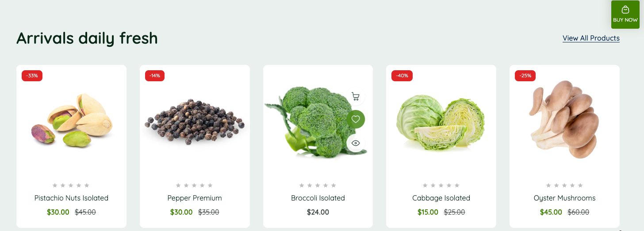Click the pistachio nuts product image
The image size is (644, 231).
[72, 120]
